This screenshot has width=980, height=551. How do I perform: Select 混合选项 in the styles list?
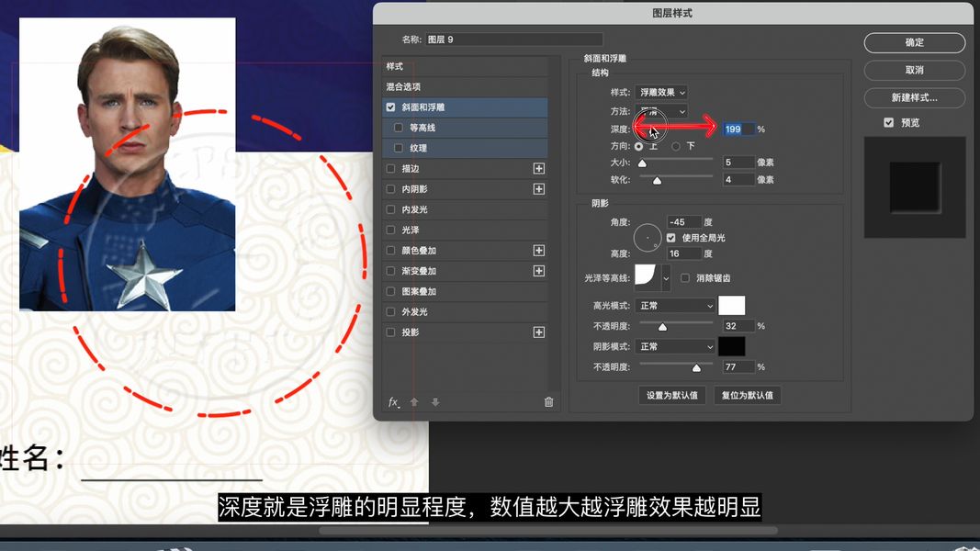[403, 87]
